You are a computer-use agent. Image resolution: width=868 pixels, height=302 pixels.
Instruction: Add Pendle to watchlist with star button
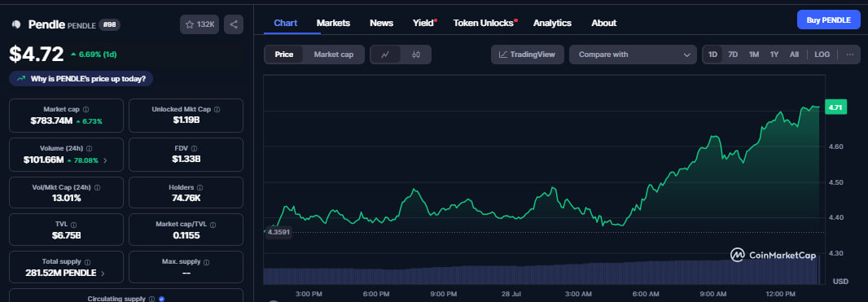pos(199,24)
